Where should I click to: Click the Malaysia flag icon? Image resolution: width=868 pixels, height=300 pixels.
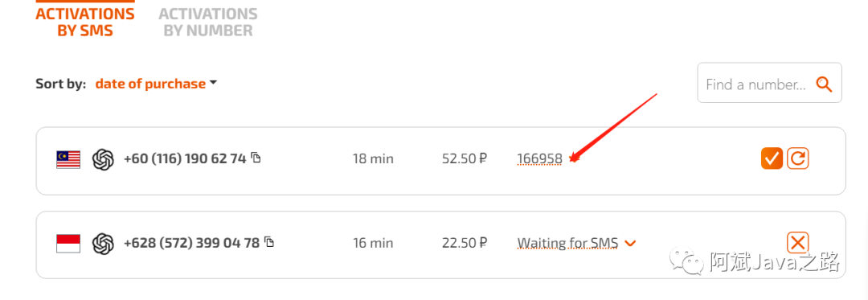point(68,159)
